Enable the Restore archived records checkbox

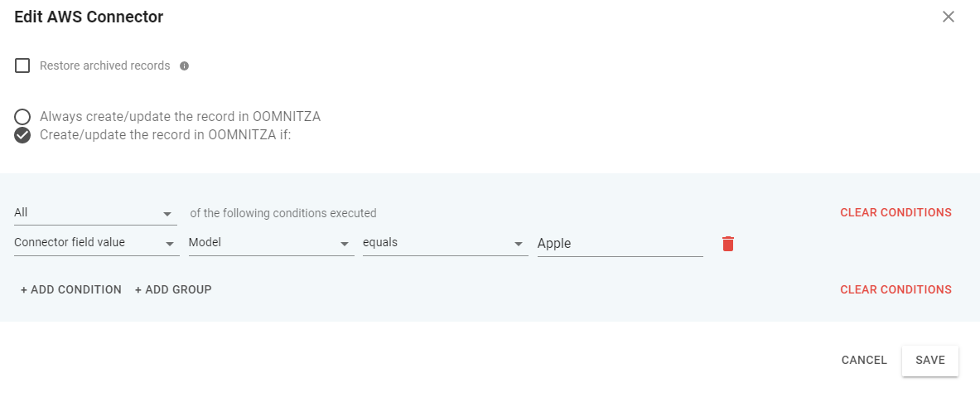click(23, 65)
